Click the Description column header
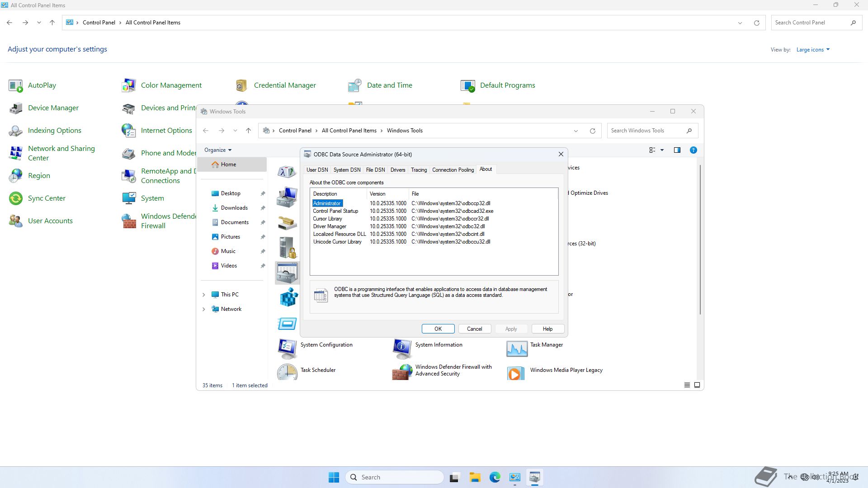This screenshot has width=868, height=488. (339, 194)
